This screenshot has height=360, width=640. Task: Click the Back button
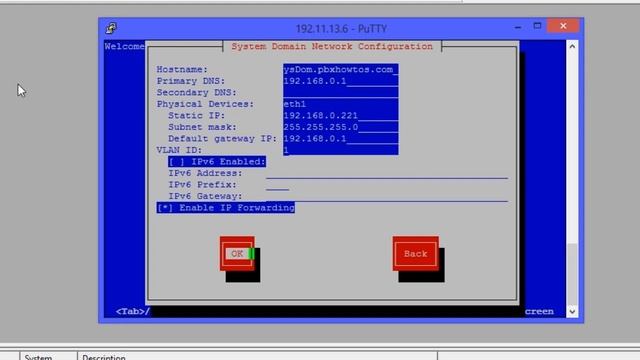click(x=416, y=254)
